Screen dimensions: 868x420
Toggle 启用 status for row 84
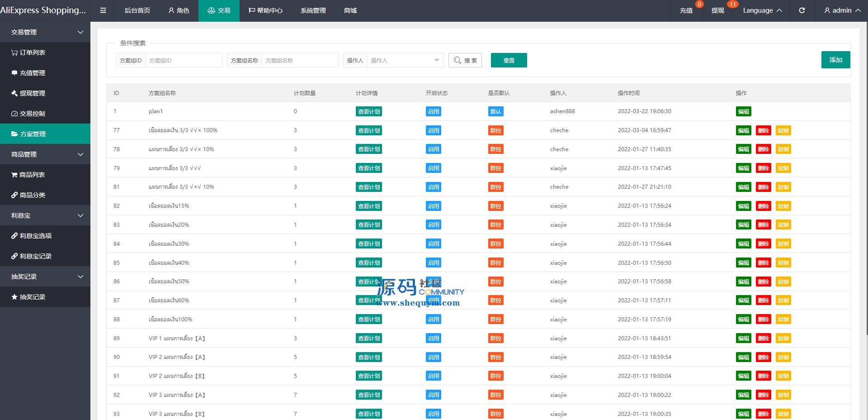click(434, 243)
